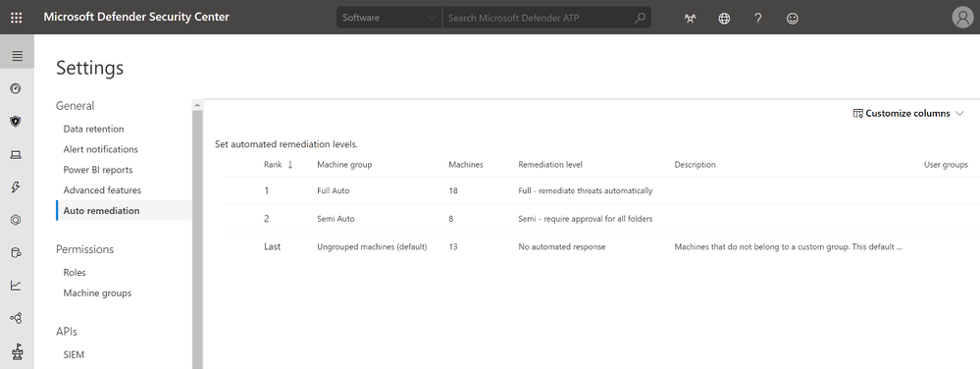Screen dimensions: 980x369
Task: Open the help question mark icon
Action: [758, 18]
